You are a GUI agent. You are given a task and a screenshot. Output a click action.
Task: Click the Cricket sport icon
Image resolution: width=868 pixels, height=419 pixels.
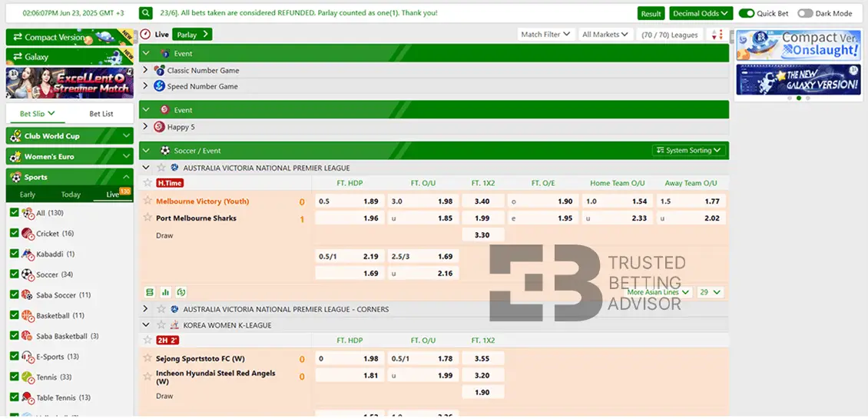(x=28, y=233)
